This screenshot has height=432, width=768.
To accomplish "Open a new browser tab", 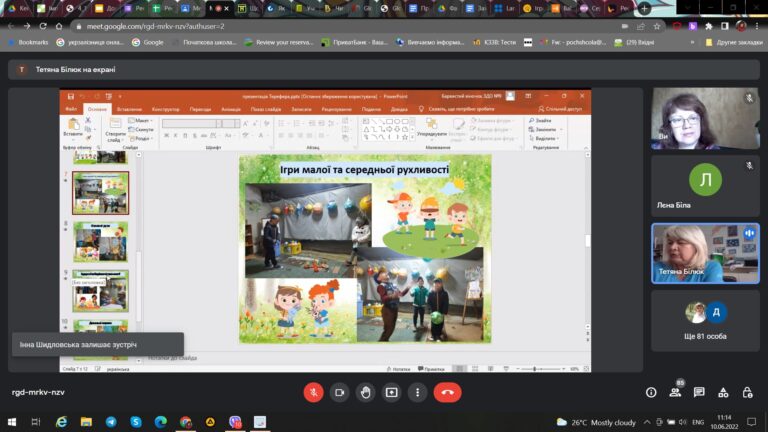I will pos(645,8).
